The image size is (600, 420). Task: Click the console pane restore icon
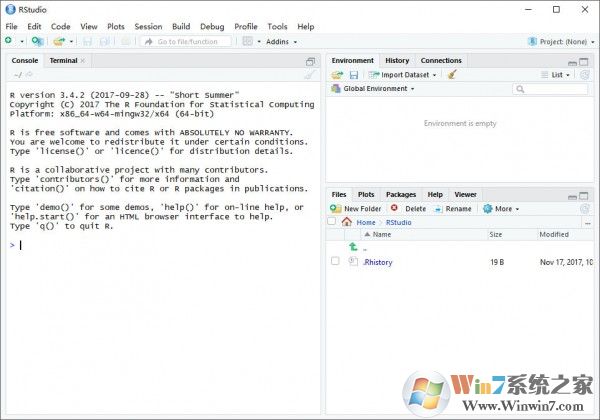coord(310,62)
